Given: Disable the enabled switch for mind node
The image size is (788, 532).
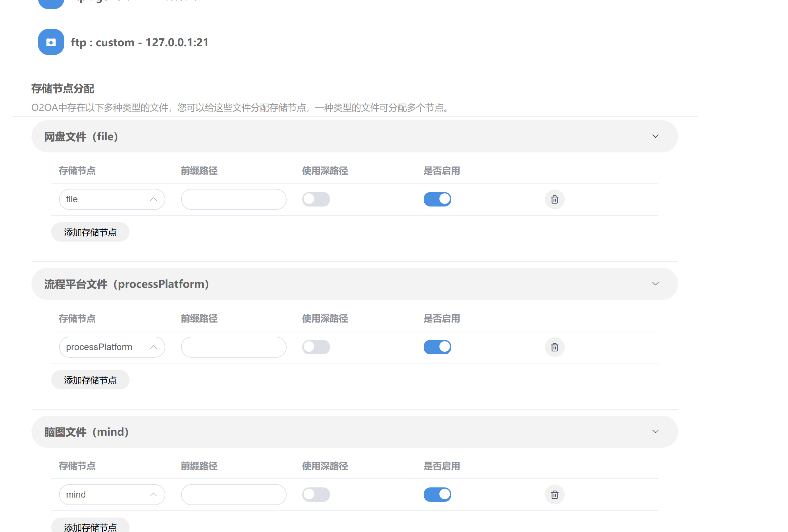Looking at the screenshot, I should point(437,495).
